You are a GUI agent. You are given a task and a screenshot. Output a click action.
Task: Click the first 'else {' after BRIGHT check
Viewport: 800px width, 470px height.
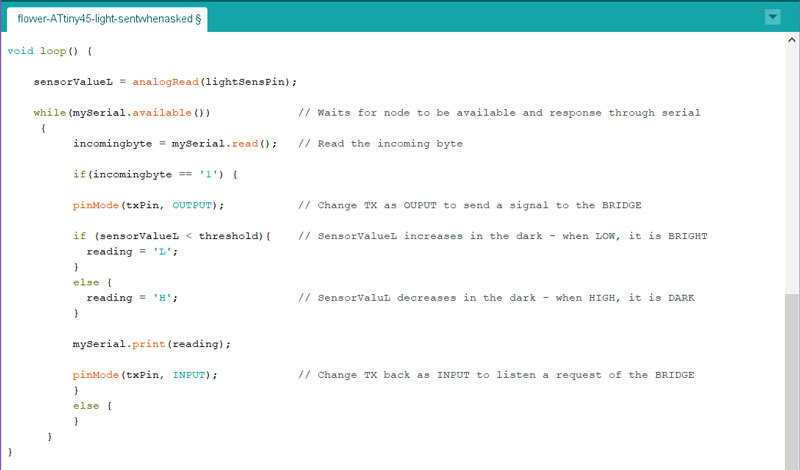pos(92,282)
